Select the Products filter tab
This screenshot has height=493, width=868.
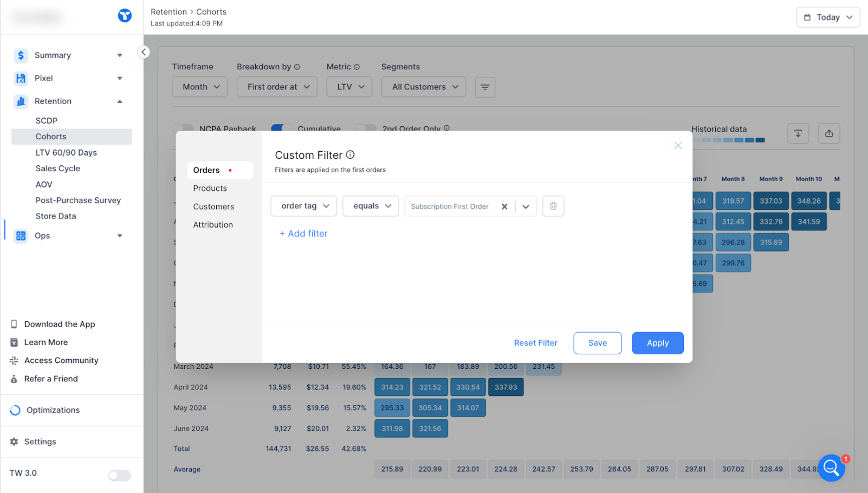(x=210, y=188)
